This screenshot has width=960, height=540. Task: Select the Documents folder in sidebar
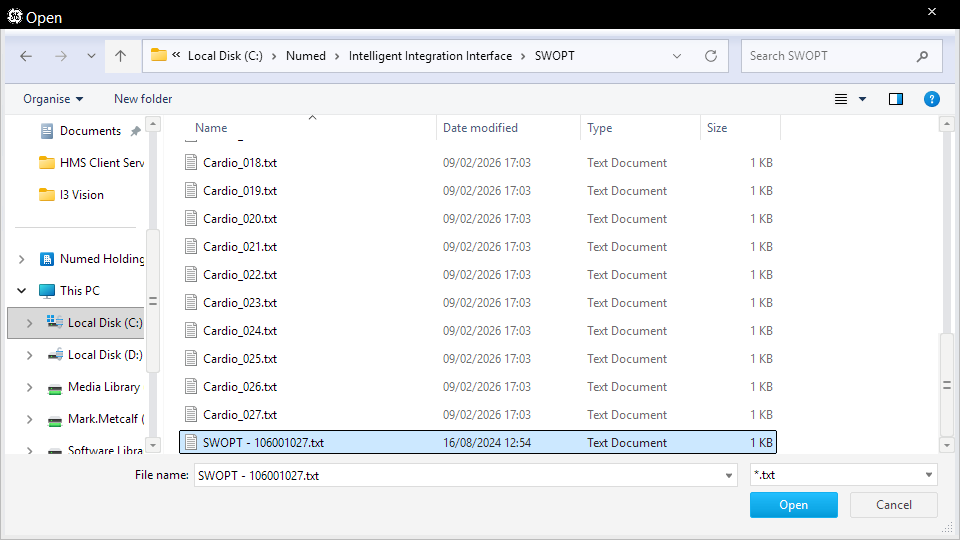tap(90, 131)
